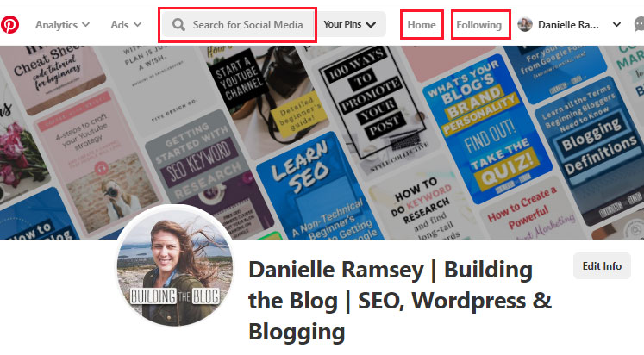Open the Blogging Definitions pin image
This screenshot has height=355, width=644.
pos(593,147)
